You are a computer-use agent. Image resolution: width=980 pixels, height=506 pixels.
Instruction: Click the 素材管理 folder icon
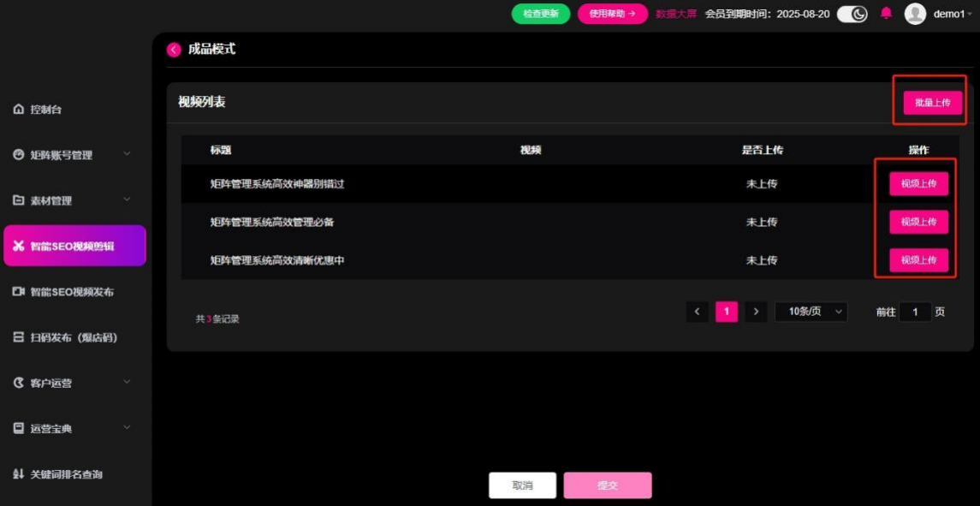click(x=18, y=200)
